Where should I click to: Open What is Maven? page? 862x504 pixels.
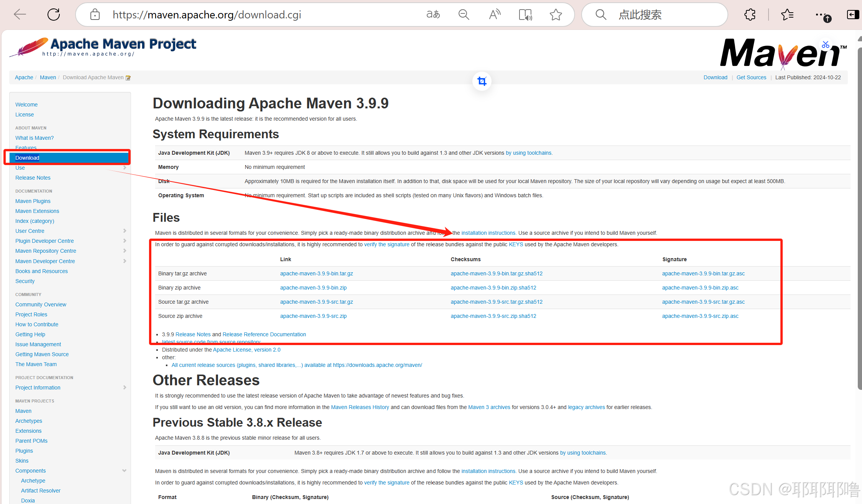(x=34, y=138)
